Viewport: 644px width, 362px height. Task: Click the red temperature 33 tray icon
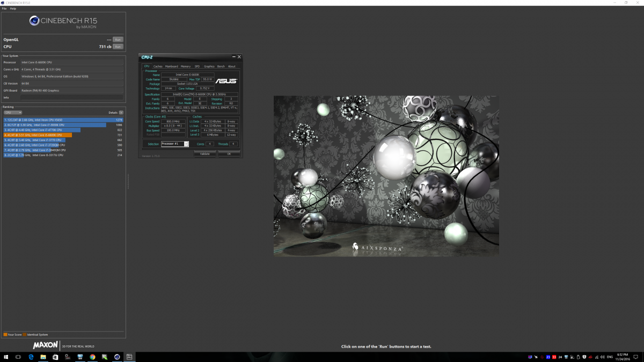[x=554, y=357]
